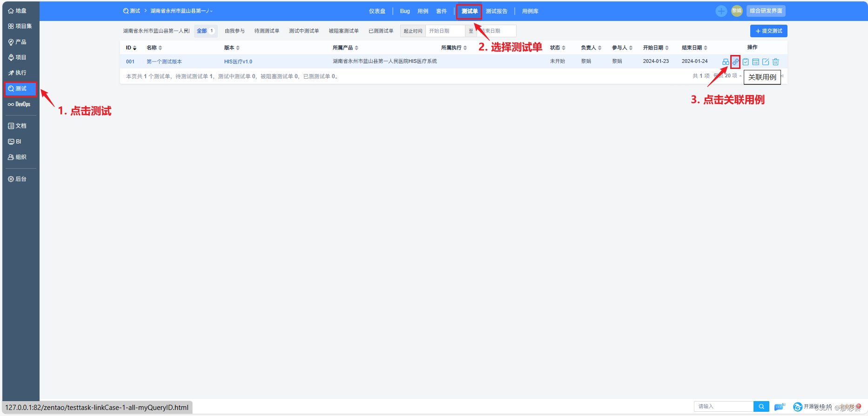Sort by ID column
The height and width of the screenshot is (416, 868).
[131, 48]
